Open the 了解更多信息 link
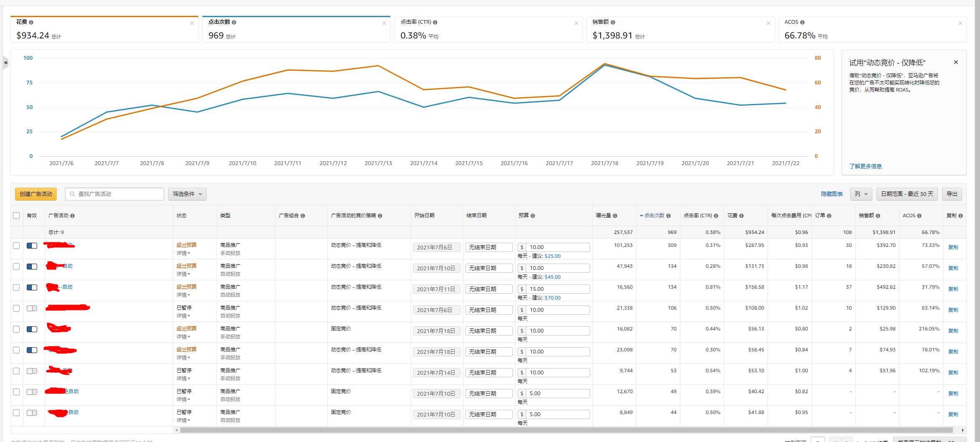The height and width of the screenshot is (442, 980). (865, 166)
